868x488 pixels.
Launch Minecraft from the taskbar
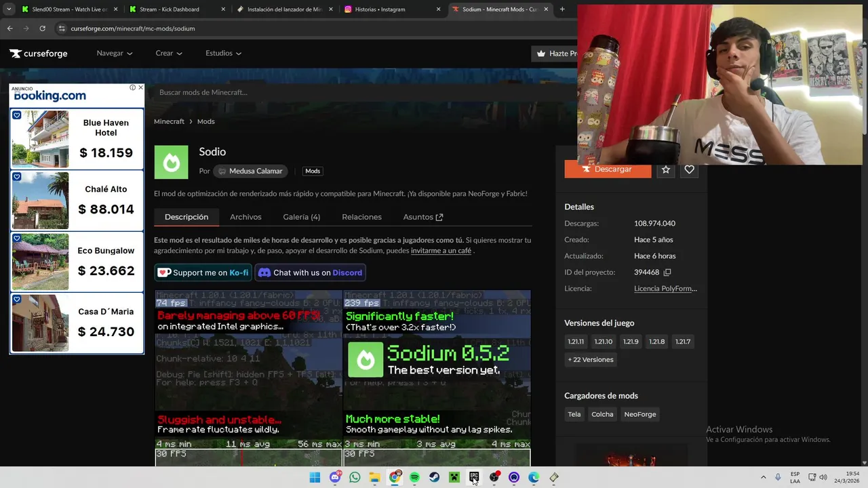[x=454, y=478]
